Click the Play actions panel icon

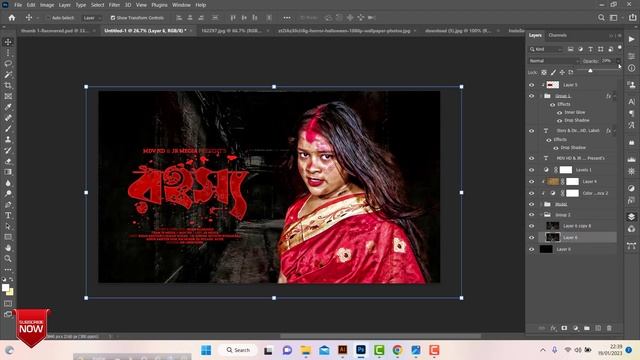(x=631, y=39)
